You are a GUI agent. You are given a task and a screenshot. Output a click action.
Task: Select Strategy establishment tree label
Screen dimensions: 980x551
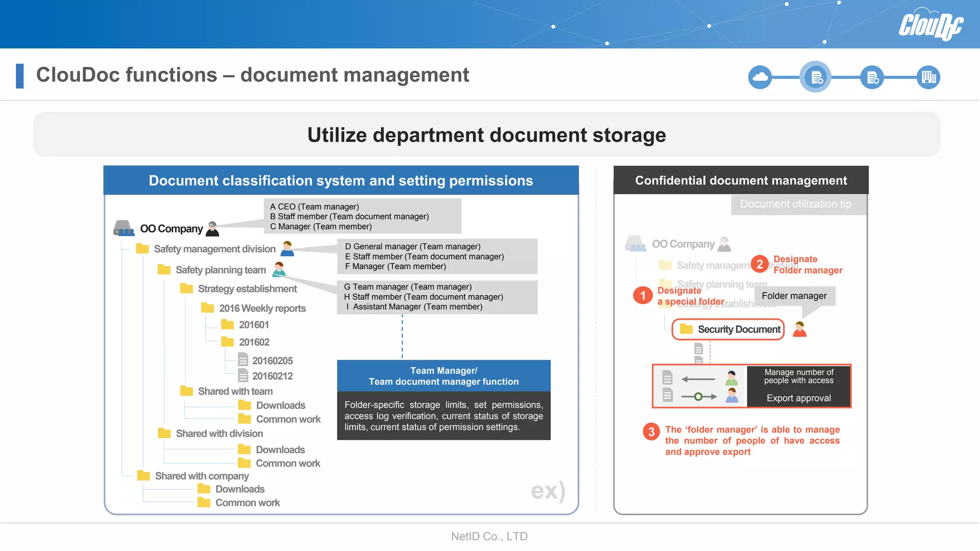[247, 288]
